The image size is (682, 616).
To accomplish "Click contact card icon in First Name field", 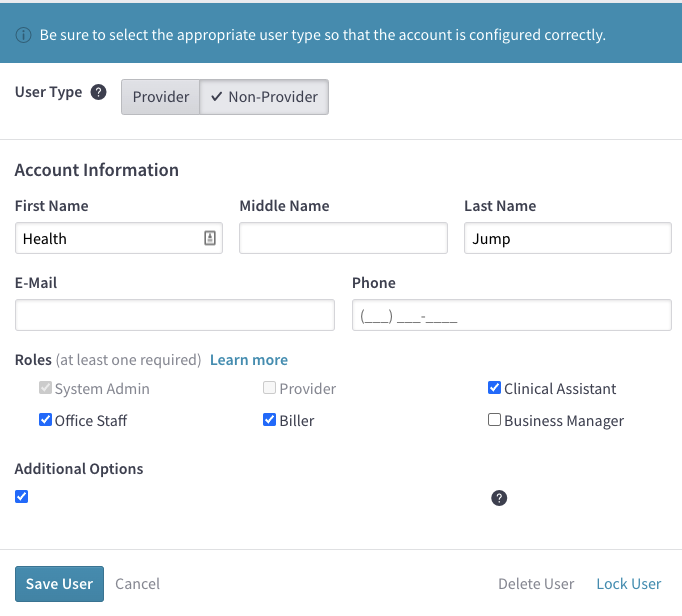I will [x=210, y=238].
